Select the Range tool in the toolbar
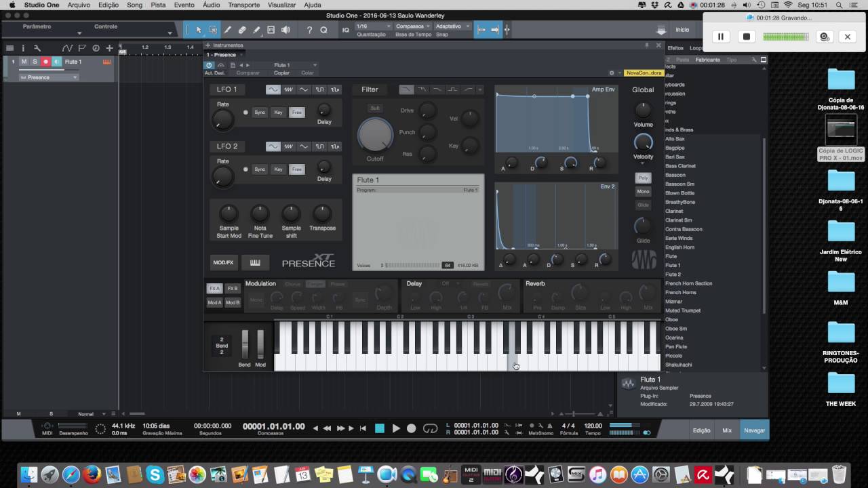This screenshot has width=868, height=488. coord(213,30)
